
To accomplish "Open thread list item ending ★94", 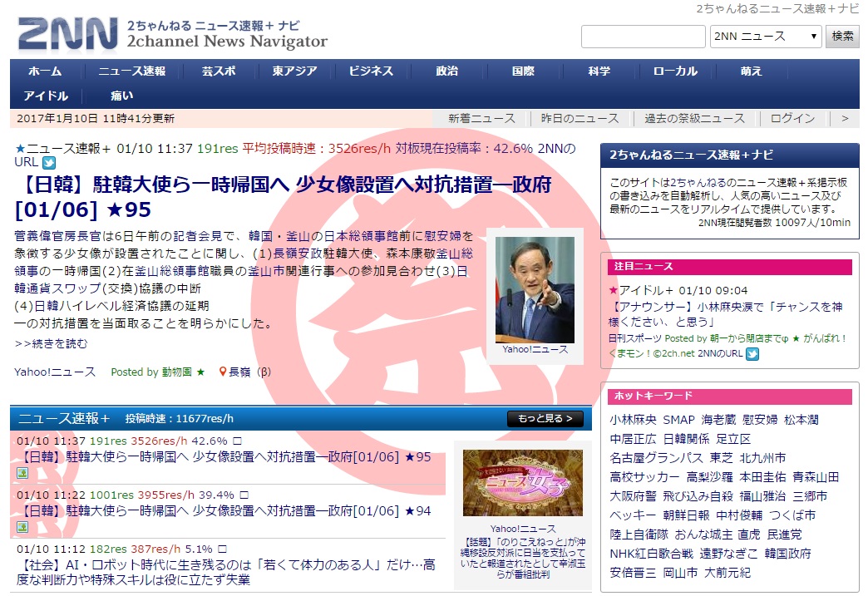I will tap(226, 510).
